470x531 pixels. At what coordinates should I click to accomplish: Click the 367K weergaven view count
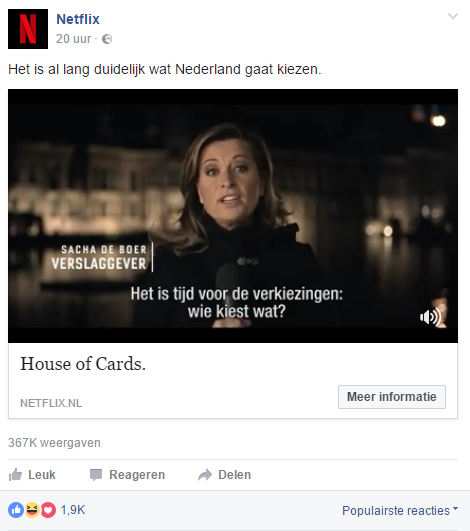[54, 443]
